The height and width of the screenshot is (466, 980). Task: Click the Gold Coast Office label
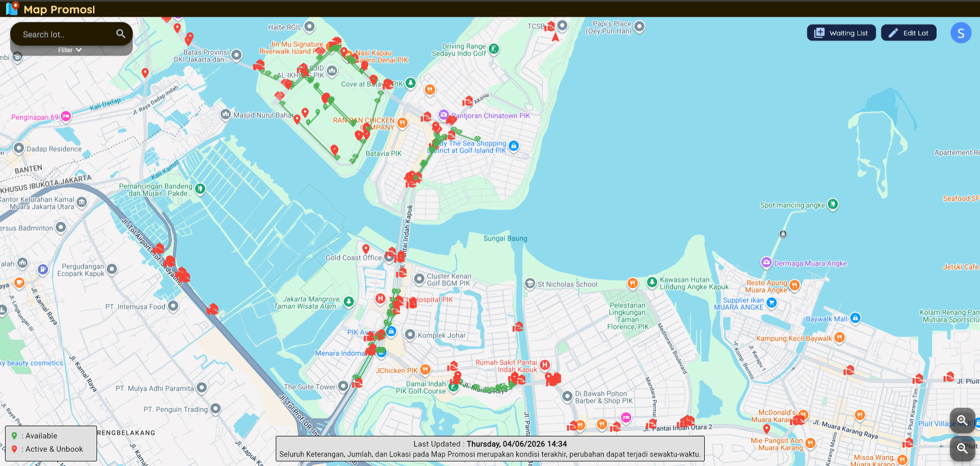coord(353,258)
